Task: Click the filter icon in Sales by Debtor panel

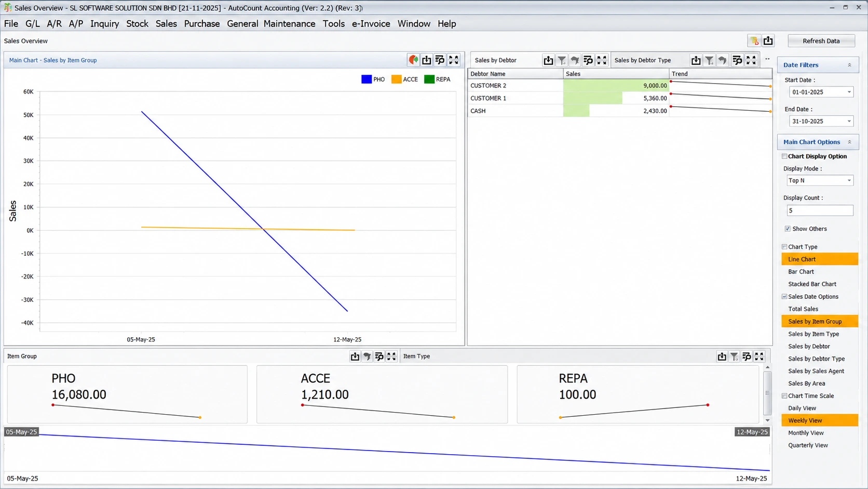Action: coord(562,60)
